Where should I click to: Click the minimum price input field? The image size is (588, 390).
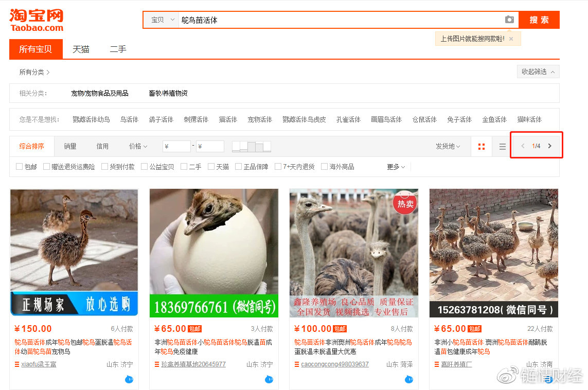tap(176, 146)
